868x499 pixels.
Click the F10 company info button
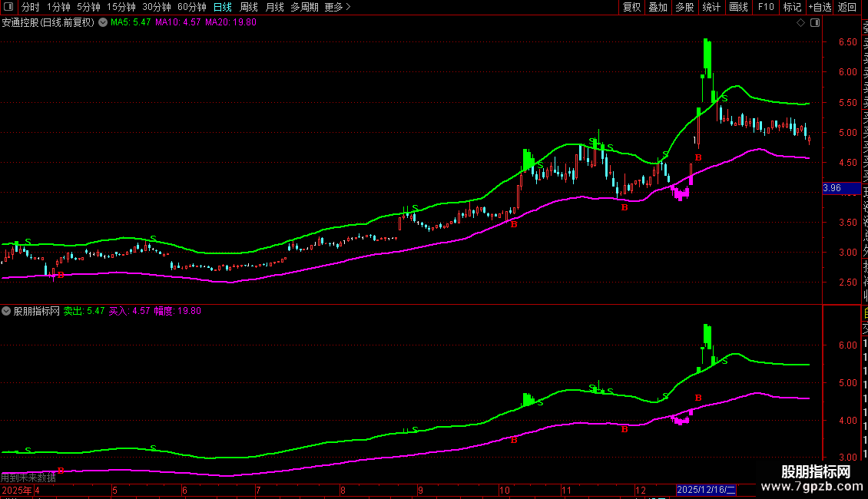pos(766,7)
